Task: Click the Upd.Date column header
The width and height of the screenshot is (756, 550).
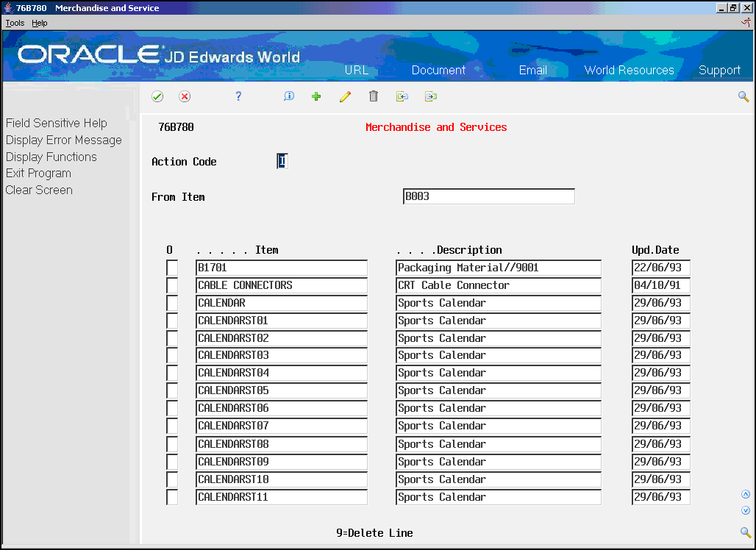Action: tap(655, 250)
